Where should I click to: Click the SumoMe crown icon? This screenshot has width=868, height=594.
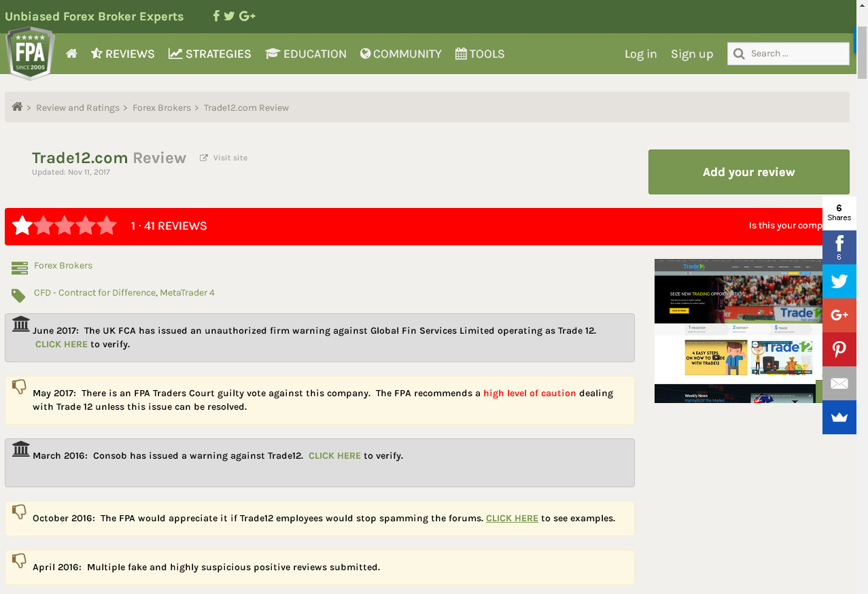click(839, 417)
